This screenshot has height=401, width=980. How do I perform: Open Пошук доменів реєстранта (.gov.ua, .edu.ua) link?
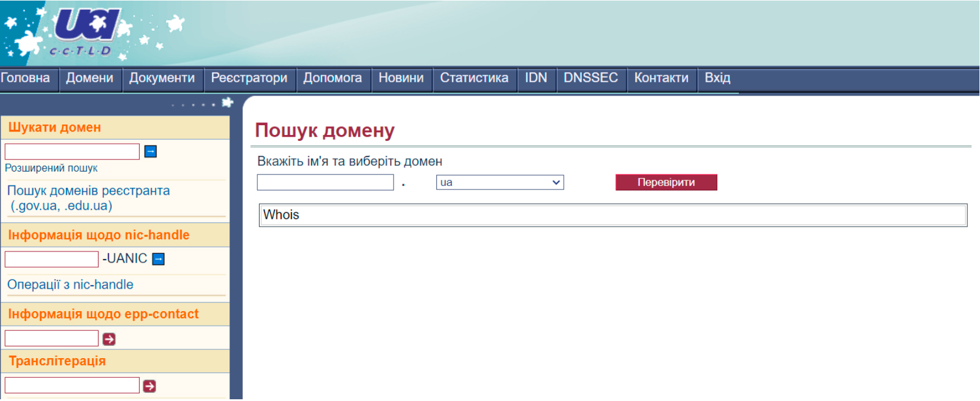click(x=89, y=198)
